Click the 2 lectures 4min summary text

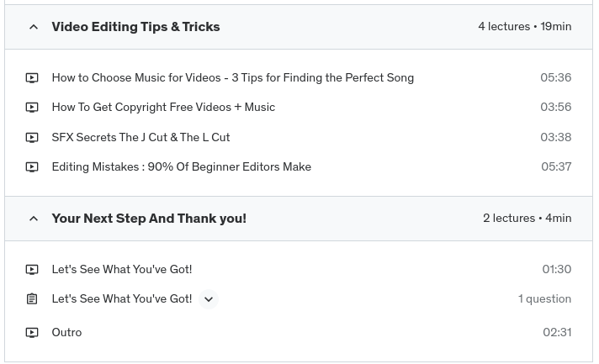pyautogui.click(x=527, y=219)
